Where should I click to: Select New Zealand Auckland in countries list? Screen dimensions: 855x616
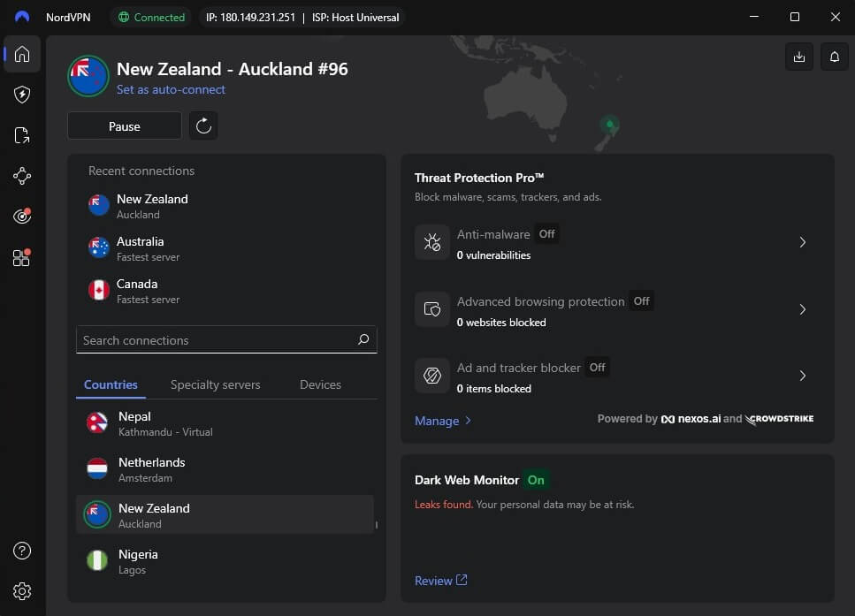tap(225, 514)
